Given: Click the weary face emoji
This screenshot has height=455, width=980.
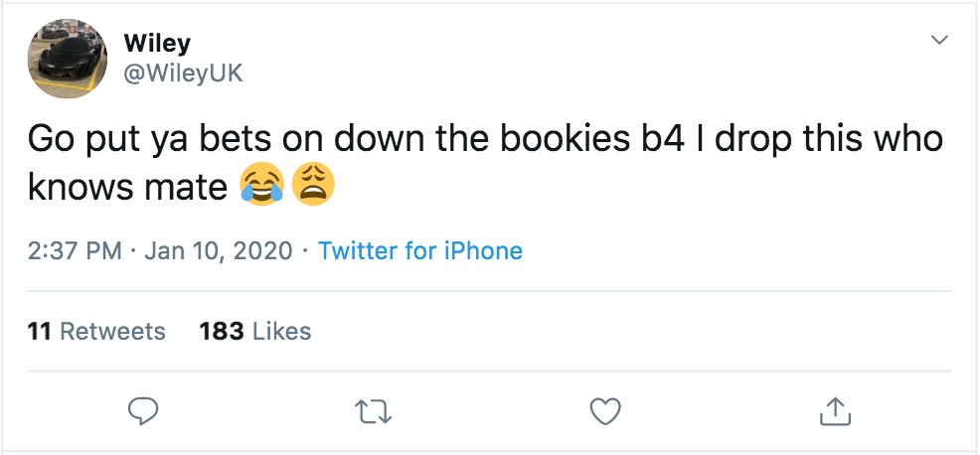Looking at the screenshot, I should [x=312, y=184].
